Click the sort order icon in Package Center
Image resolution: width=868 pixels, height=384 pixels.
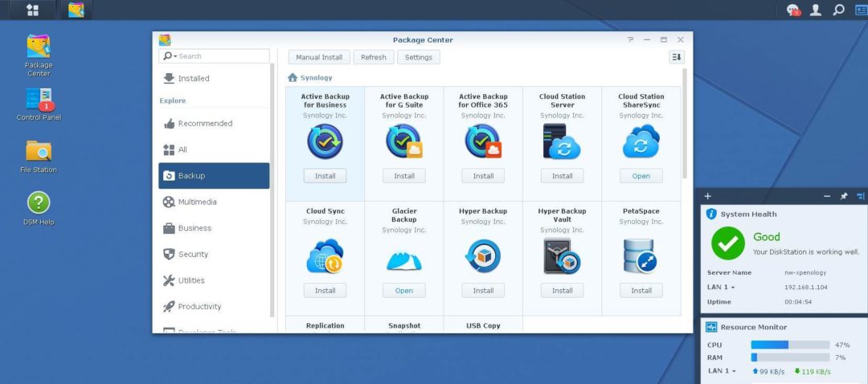click(x=677, y=57)
